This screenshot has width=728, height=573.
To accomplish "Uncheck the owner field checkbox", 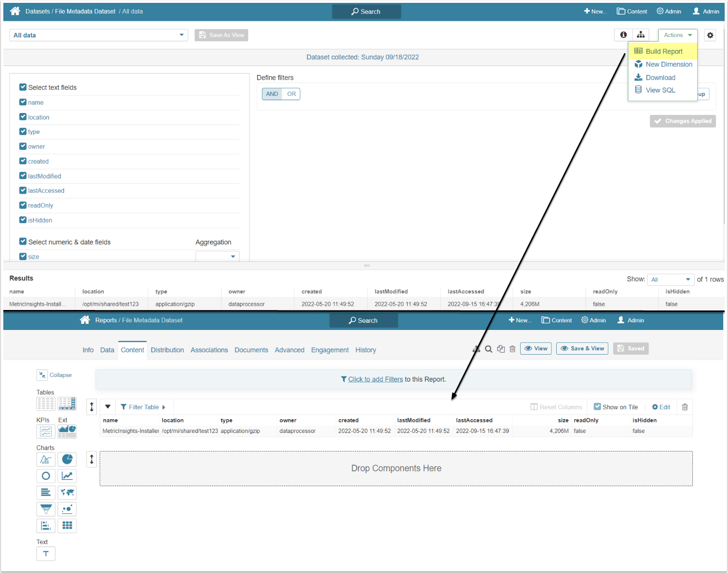I will coord(23,146).
